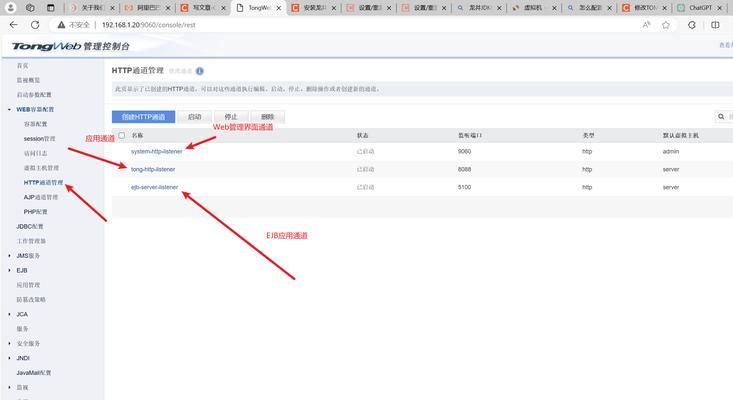The height and width of the screenshot is (400, 733).
Task: Click port cell 8088
Action: (464, 169)
